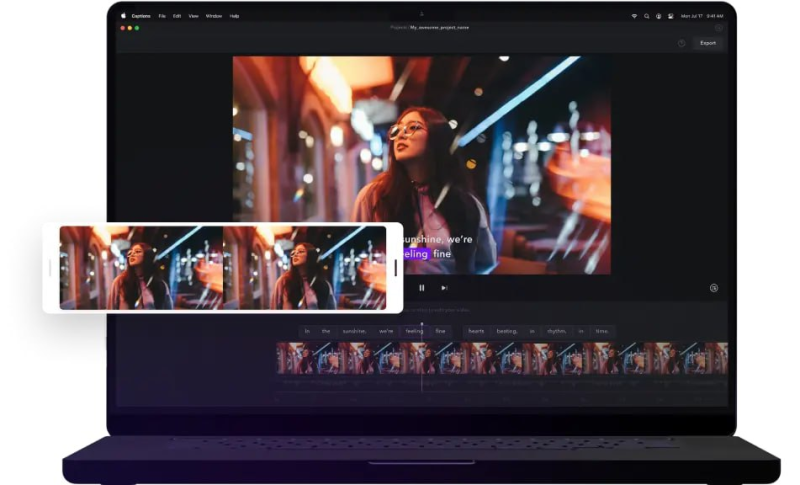Image resolution: width=800 pixels, height=485 pixels.
Task: Click the Export button
Action: pyautogui.click(x=707, y=43)
